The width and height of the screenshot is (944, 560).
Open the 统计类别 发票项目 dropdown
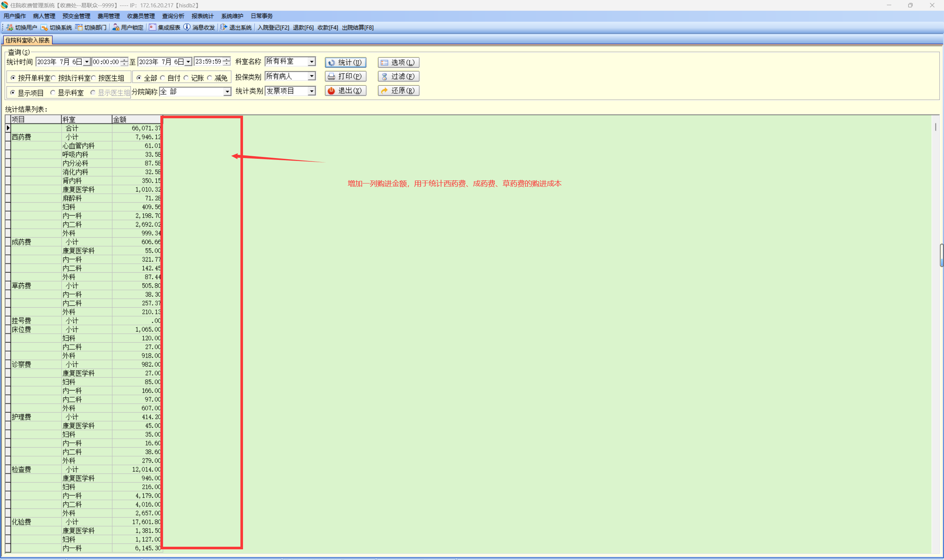point(312,91)
